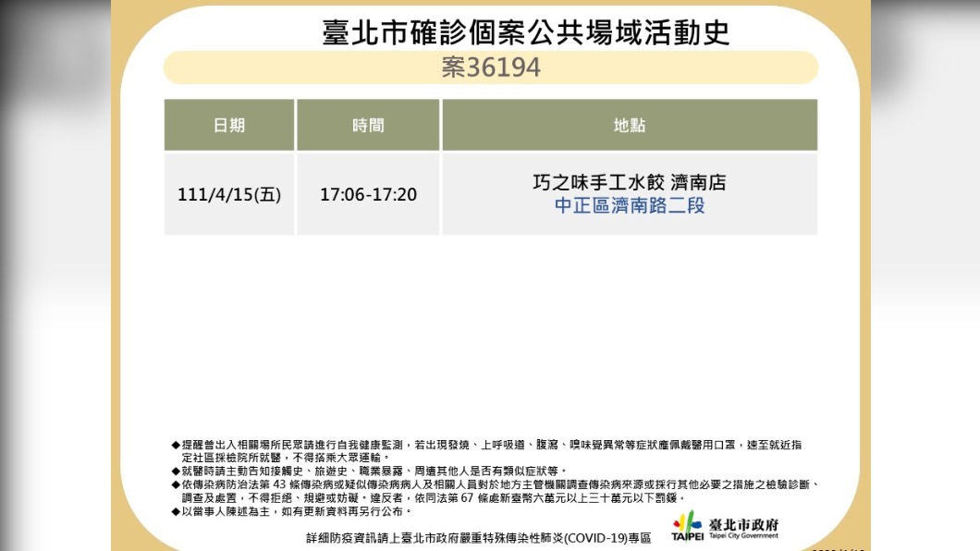This screenshot has height=551, width=980.
Task: Click the 臺北市政府 text beside logo
Action: [743, 524]
